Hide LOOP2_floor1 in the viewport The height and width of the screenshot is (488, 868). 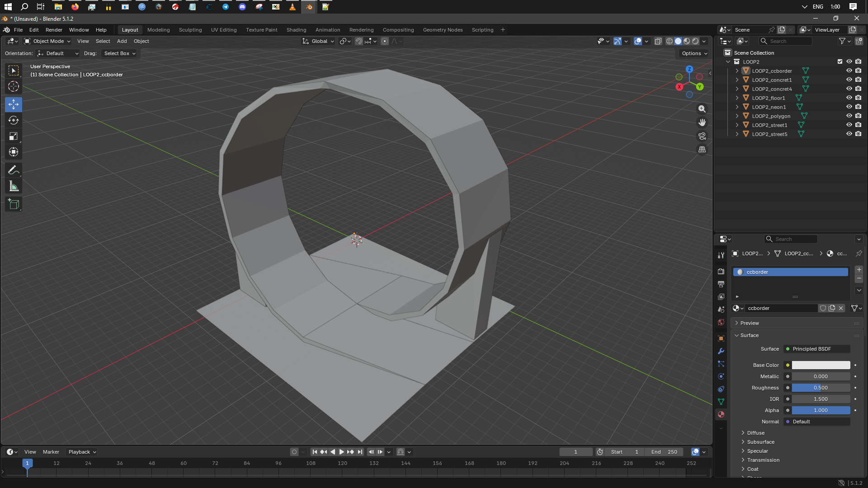849,98
